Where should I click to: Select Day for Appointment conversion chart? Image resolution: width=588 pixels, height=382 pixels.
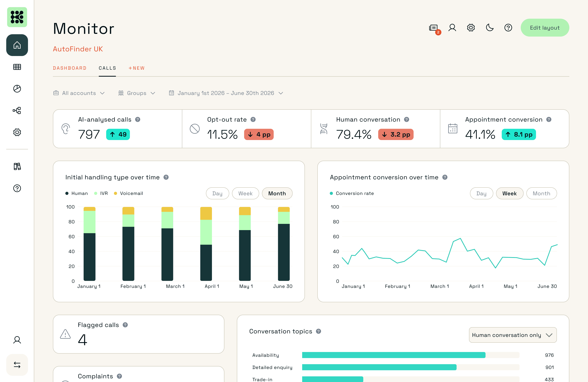coord(481,194)
